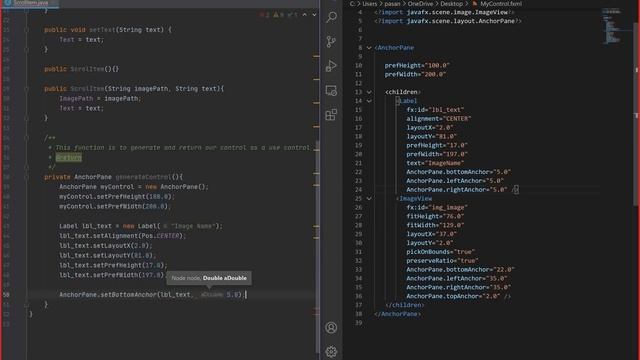The image size is (640, 360).
Task: Click AnchorPane.bottomAnchor="22.0" on line 33
Action: [460, 269]
